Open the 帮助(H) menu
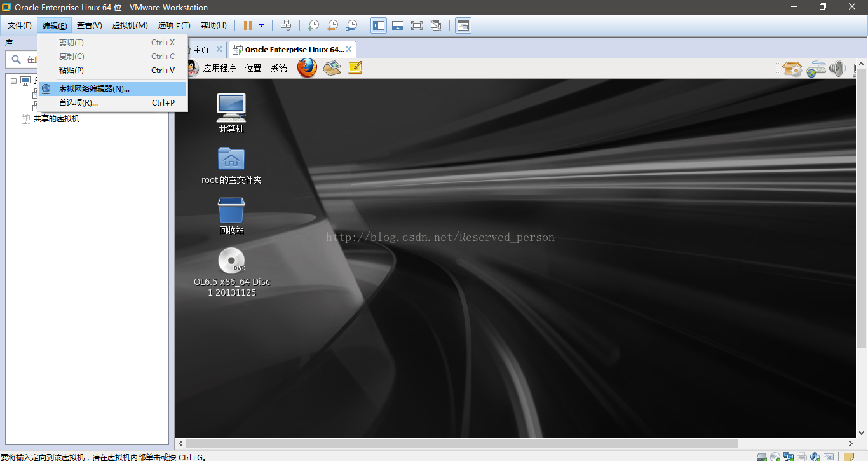The height and width of the screenshot is (461, 868). pos(214,25)
